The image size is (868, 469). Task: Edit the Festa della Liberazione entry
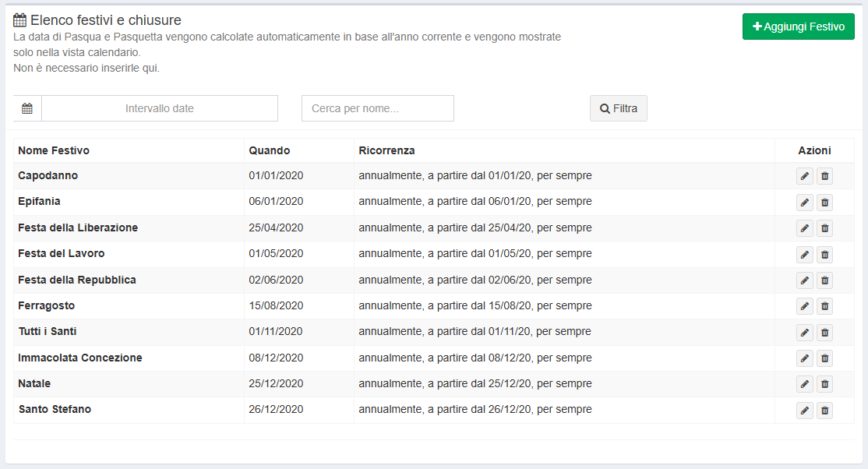pos(804,228)
